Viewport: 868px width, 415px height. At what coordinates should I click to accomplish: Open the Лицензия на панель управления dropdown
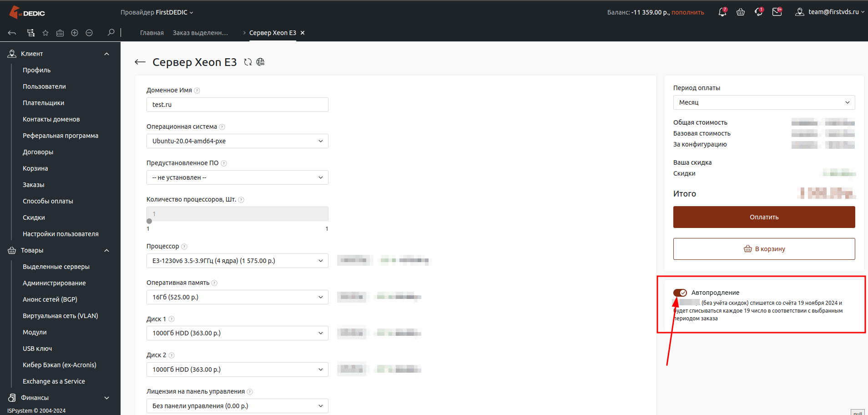(237, 406)
